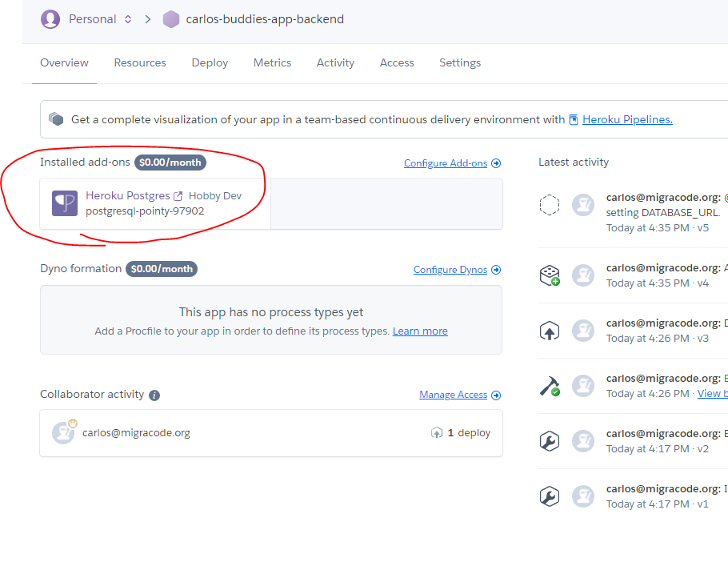Click the user avatar in v5 activity row
The image size is (728, 574).
pos(583,205)
